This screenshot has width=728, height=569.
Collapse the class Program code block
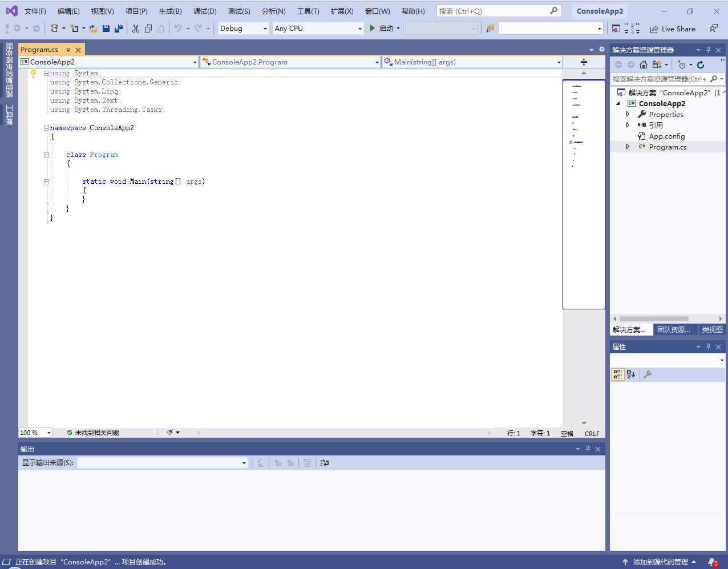(46, 155)
